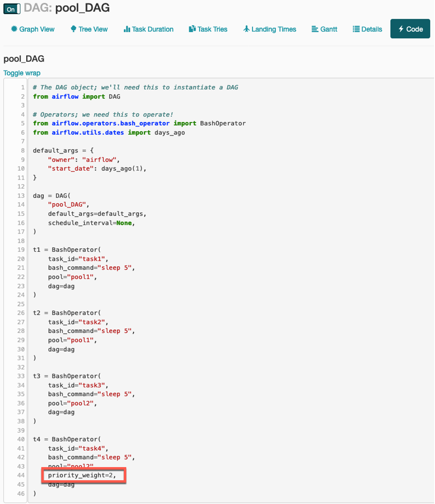Click the highlighted priority_weight=2 line

[82, 475]
